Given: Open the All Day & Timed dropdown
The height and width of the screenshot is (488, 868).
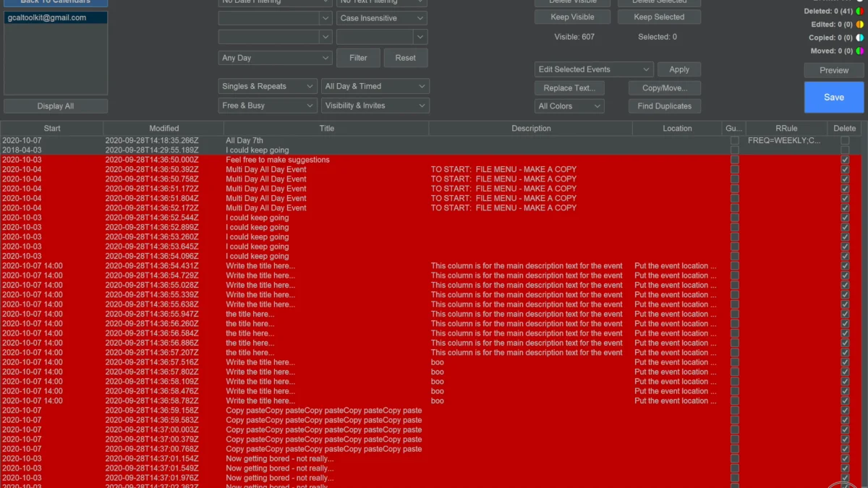Looking at the screenshot, I should pyautogui.click(x=375, y=86).
